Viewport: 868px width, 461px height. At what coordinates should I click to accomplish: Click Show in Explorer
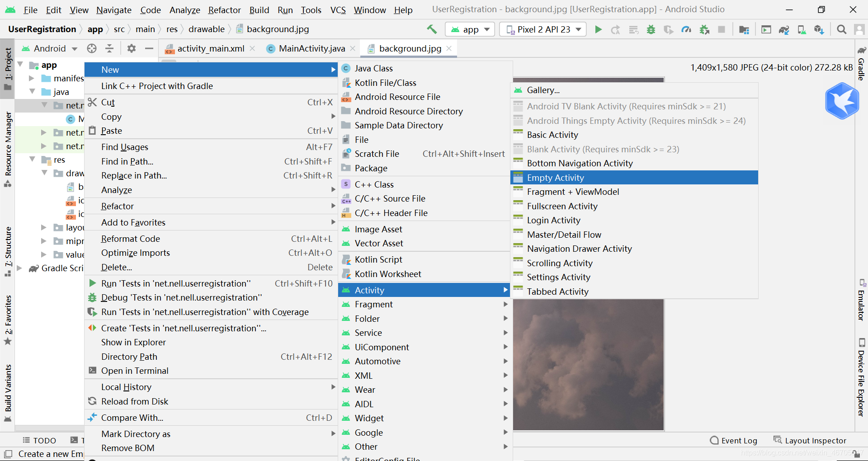coord(211,342)
